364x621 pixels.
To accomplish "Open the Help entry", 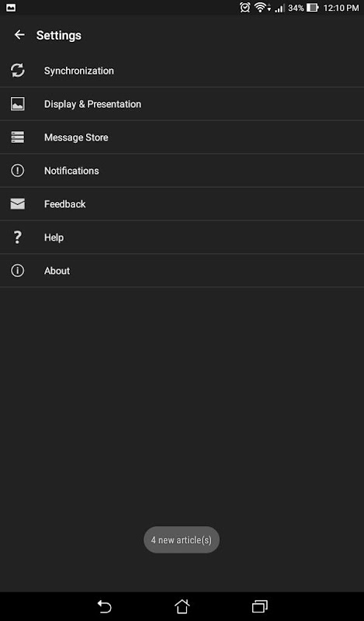I will click(182, 238).
